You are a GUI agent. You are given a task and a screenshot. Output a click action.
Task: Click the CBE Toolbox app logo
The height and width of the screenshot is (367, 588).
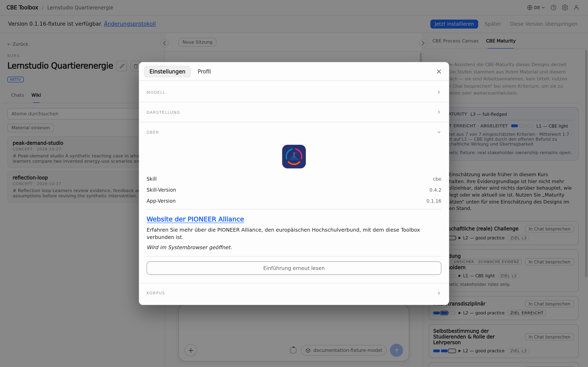coord(294,157)
